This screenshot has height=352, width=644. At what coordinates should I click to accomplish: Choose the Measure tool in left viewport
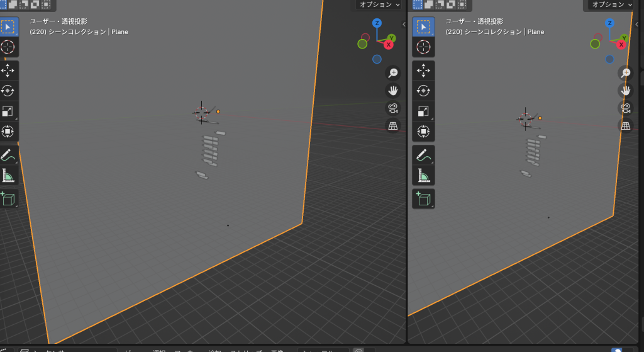(x=8, y=176)
